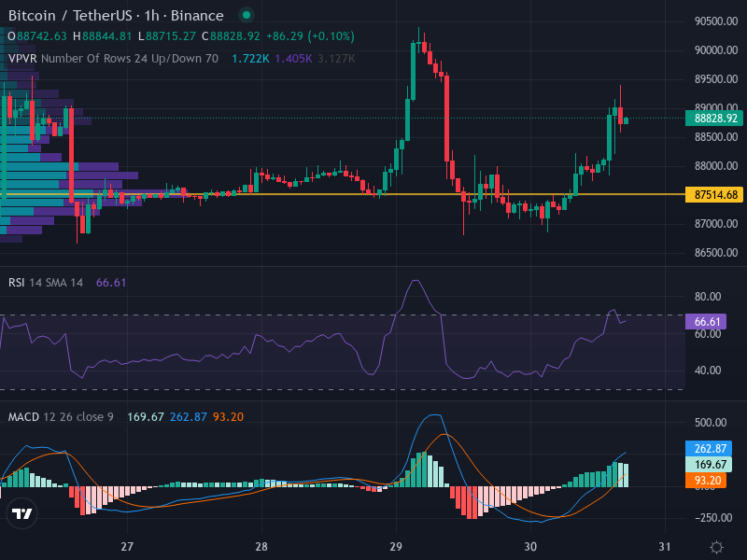Select the orange horizontal line on chart
747x560 pixels.
[x=280, y=194]
